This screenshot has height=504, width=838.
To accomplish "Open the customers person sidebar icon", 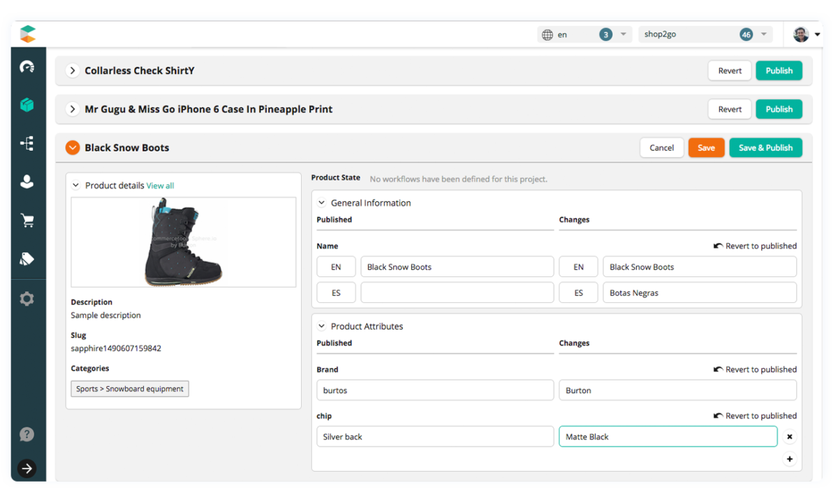I will coord(27,181).
